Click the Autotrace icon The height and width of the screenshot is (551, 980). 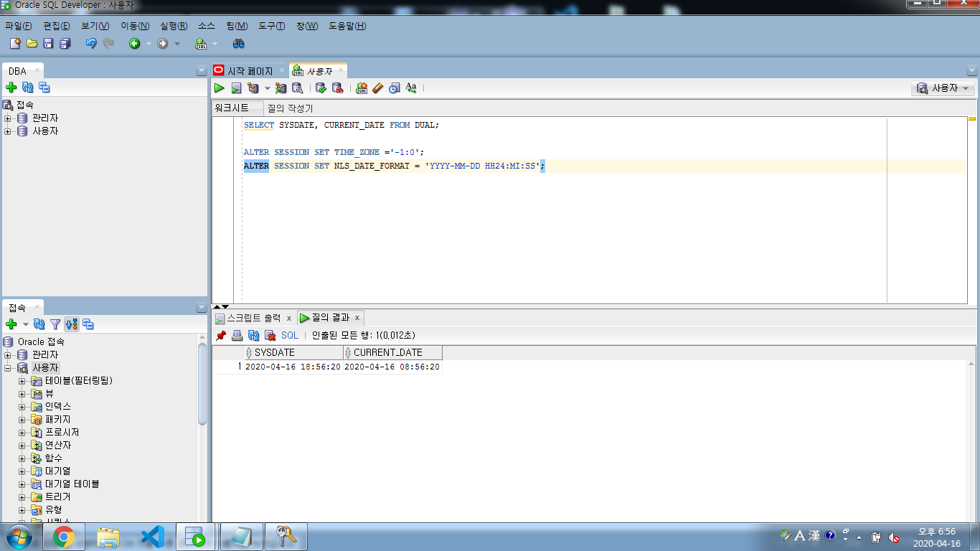(x=281, y=88)
